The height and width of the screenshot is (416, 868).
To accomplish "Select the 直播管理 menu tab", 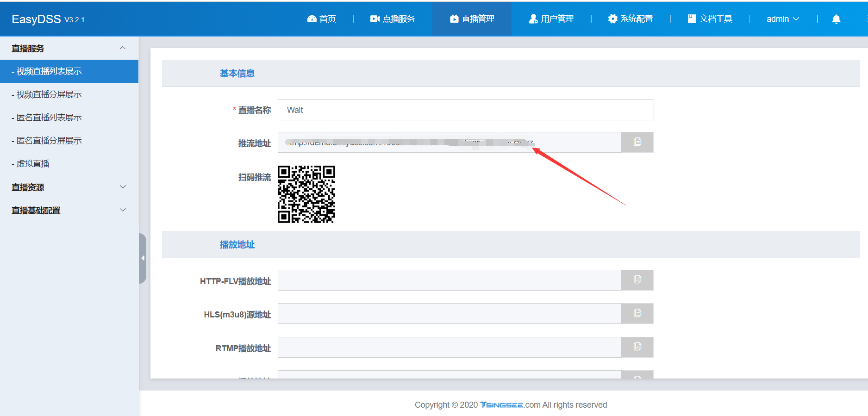I will [472, 19].
